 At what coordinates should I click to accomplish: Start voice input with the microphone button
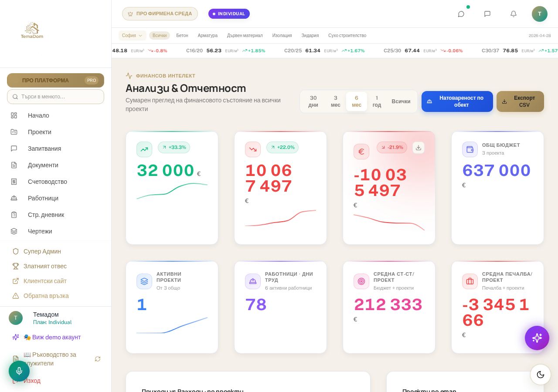click(19, 371)
